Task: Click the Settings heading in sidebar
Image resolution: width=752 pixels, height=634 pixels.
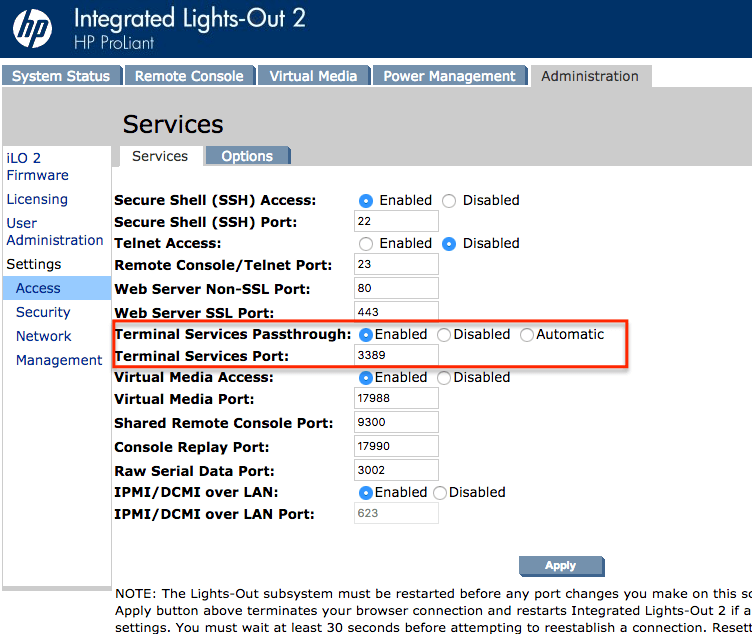Action: (34, 264)
